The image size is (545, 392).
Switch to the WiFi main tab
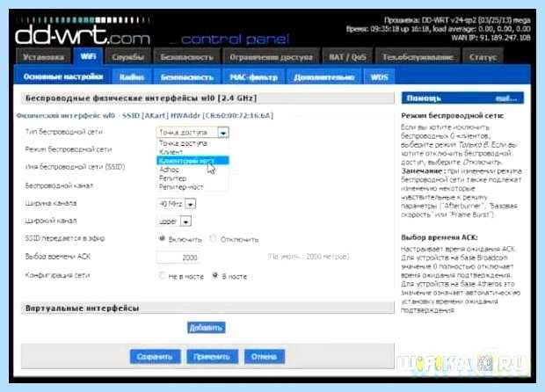[88, 56]
